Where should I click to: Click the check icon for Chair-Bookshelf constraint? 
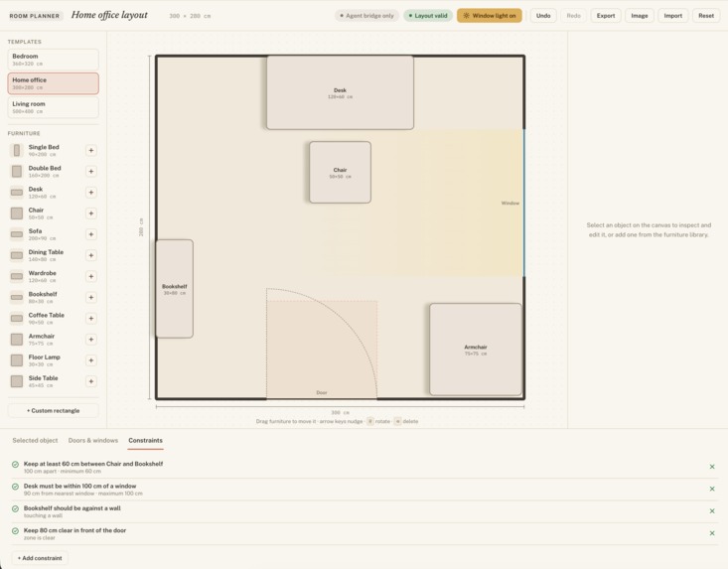15,464
